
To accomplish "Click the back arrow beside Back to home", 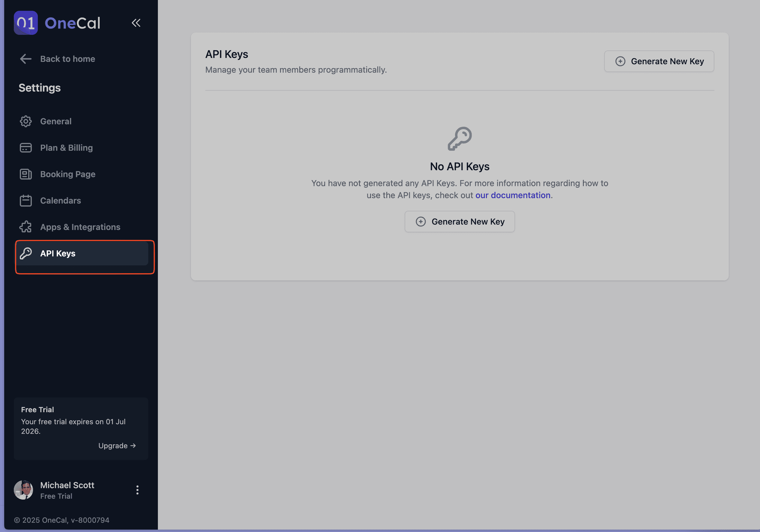I will 26,59.
